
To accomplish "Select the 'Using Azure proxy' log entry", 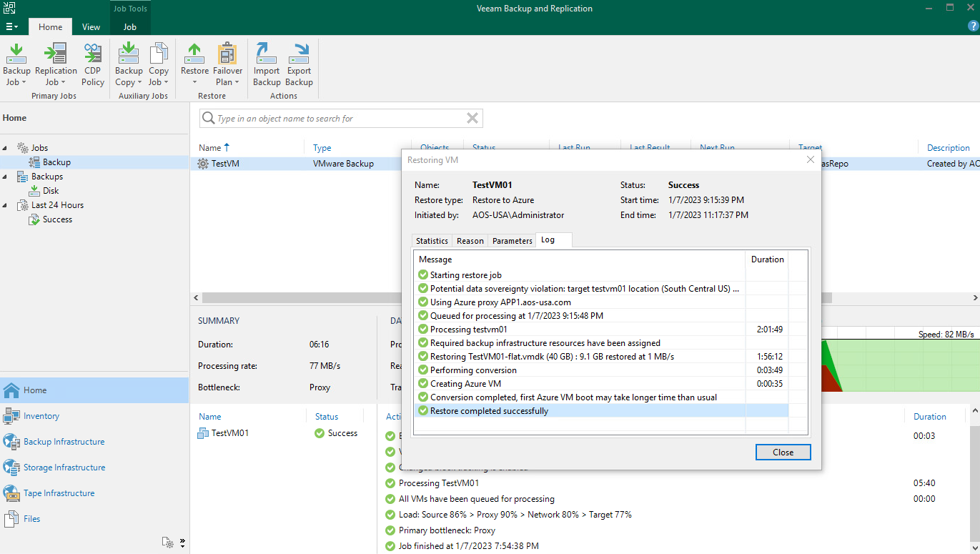I will [x=601, y=302].
